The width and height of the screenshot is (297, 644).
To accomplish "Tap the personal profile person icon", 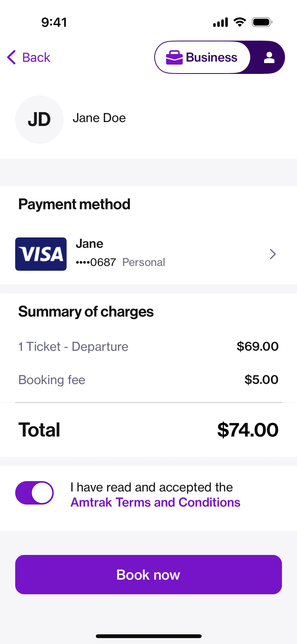I will [269, 57].
